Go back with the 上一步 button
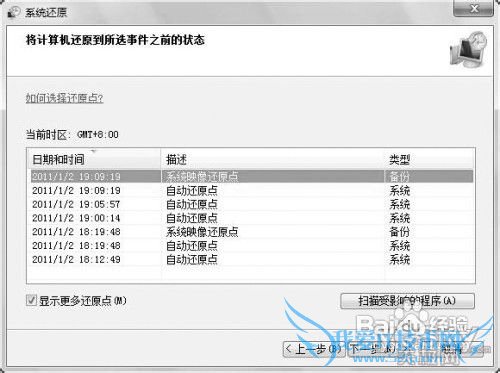Screen dimensions: 500x373 314,349
